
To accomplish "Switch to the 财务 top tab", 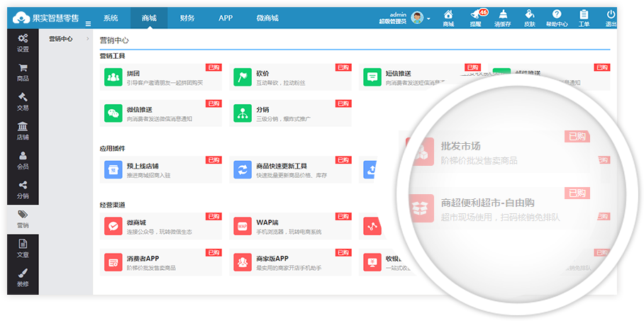I will (187, 18).
